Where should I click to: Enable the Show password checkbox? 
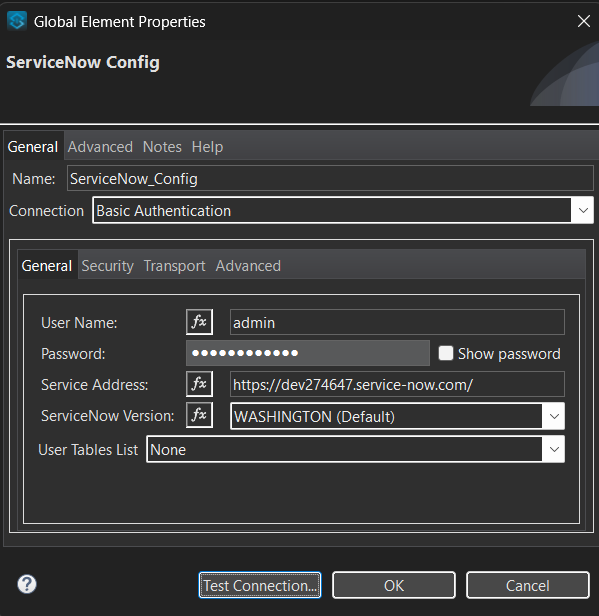(446, 353)
